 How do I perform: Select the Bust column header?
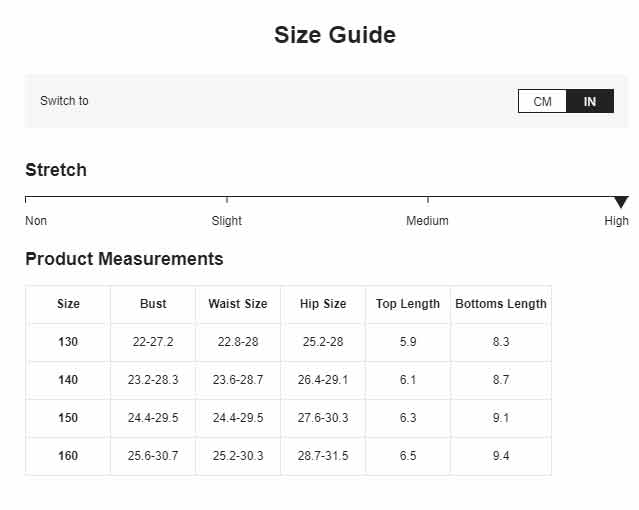[x=153, y=304]
